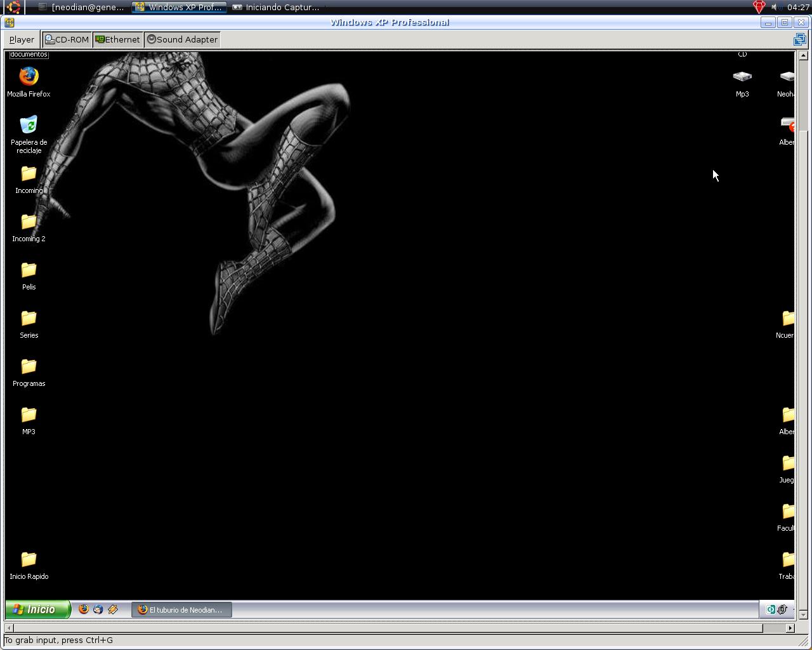Launch Firefox from quick launch bar
The width and height of the screenshot is (812, 650).
[x=84, y=609]
